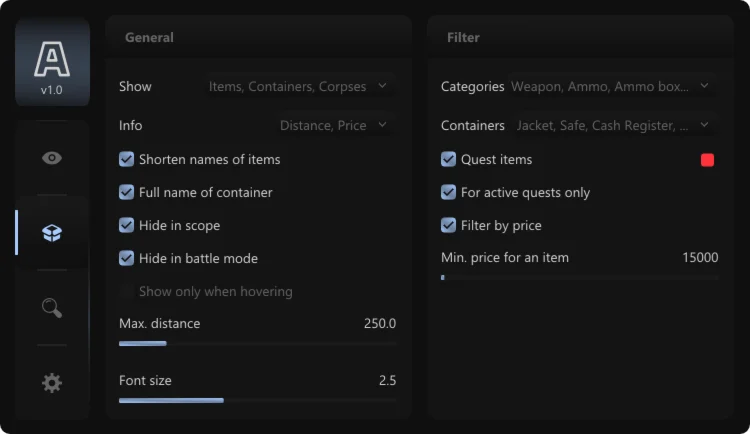
Task: Open the magnifying glass sidebar section
Action: (52, 307)
